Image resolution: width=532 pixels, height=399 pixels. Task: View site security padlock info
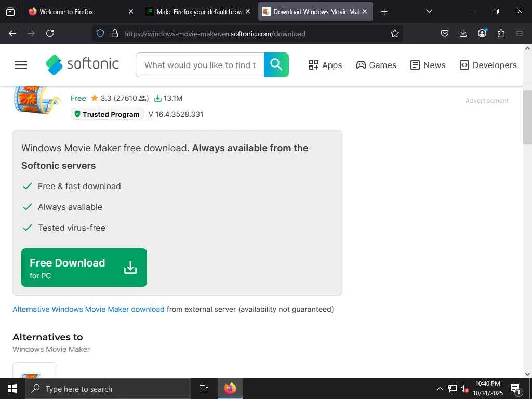pyautogui.click(x=115, y=33)
